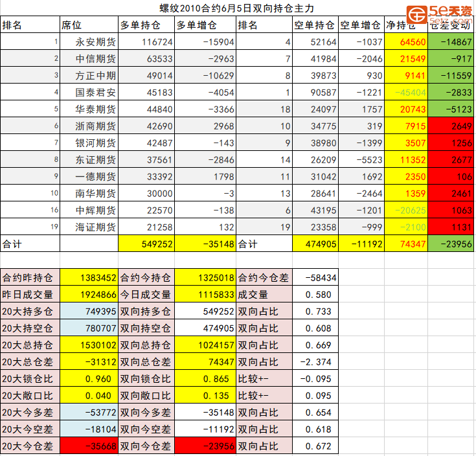Select long position value 116724

tap(146, 41)
